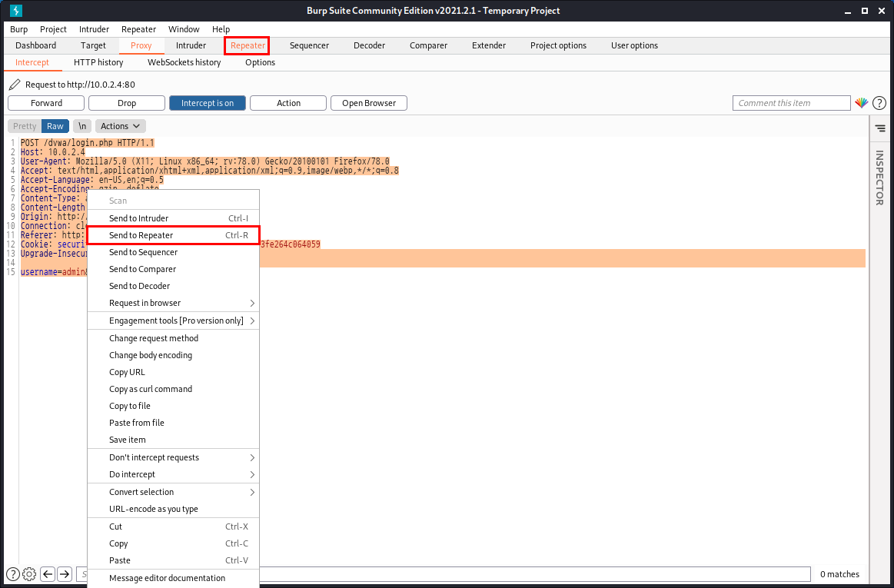Image resolution: width=894 pixels, height=588 pixels.
Task: Choose Cut from context menu
Action: (x=173, y=527)
